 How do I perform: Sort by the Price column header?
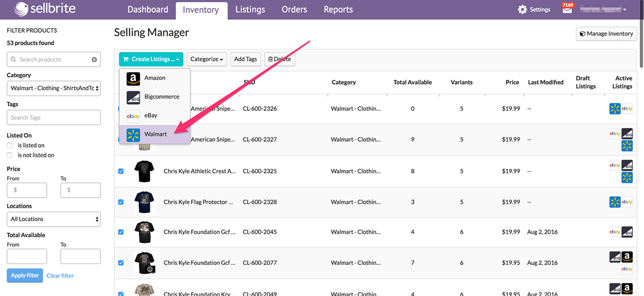[513, 82]
